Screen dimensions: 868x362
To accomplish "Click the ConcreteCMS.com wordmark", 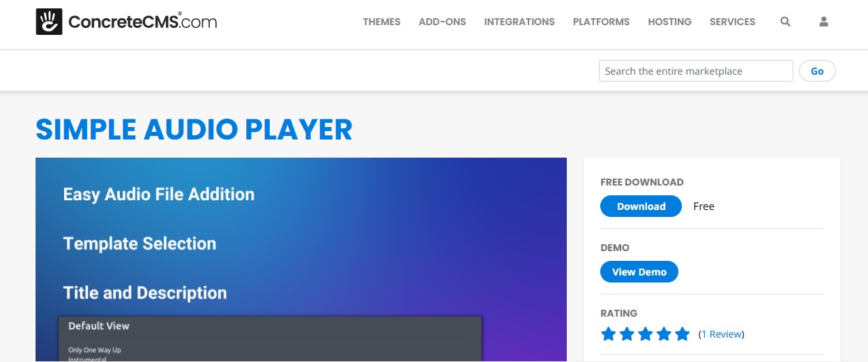I will point(142,22).
